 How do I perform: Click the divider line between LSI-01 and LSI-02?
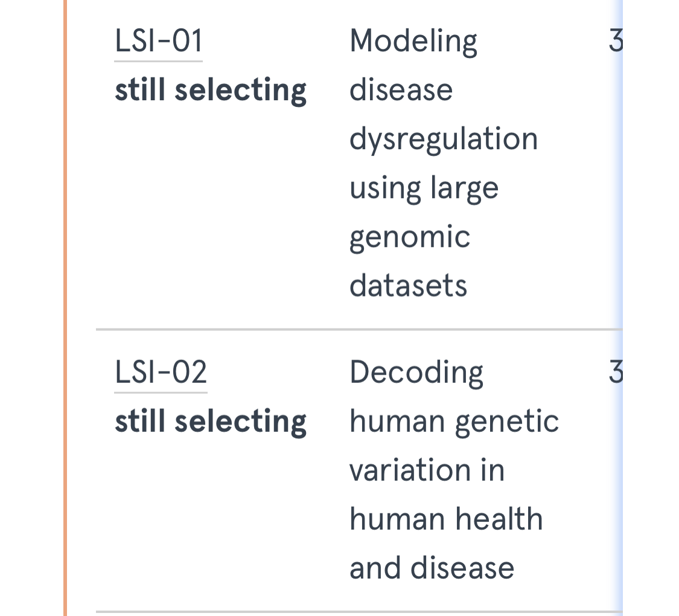(356, 330)
